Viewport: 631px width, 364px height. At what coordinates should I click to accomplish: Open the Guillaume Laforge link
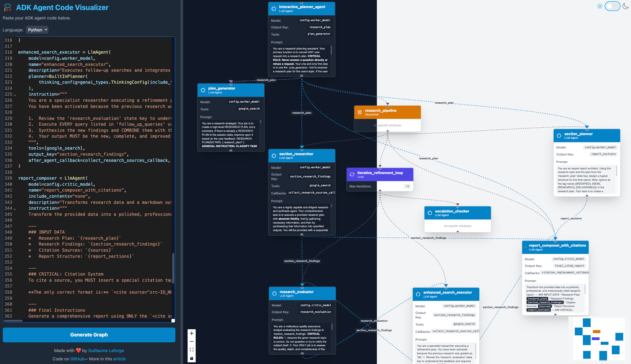click(106, 350)
